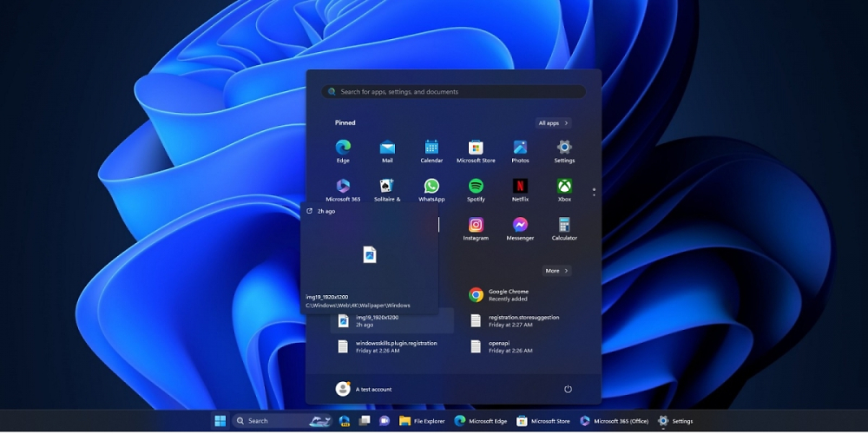
Task: Click the pinned apps page dots
Action: pos(594,192)
